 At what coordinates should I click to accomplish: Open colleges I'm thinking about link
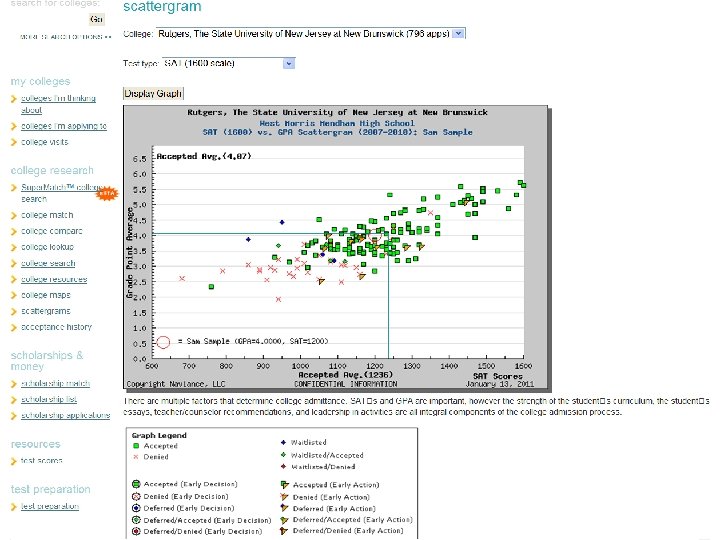pos(58,104)
